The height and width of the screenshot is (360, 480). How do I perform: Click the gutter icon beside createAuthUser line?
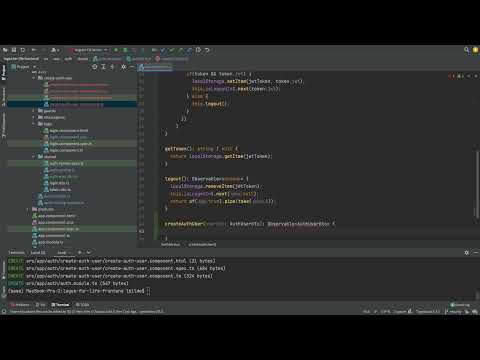click(142, 231)
